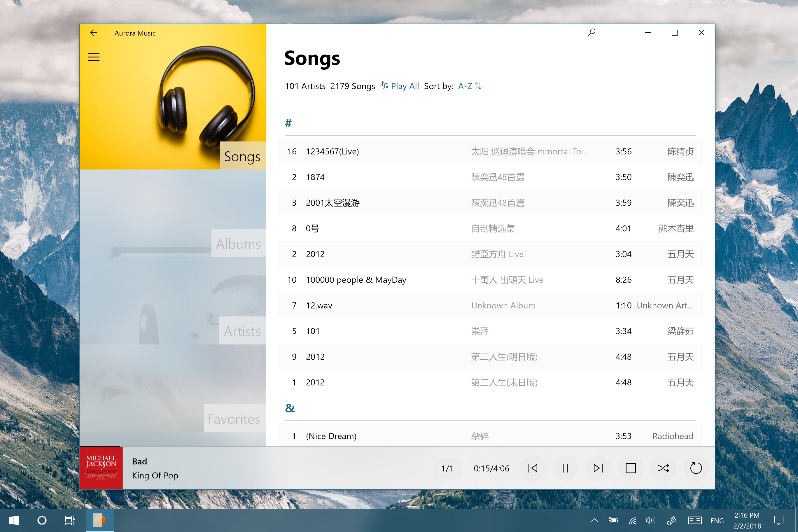Select the song 100000 people & MayDay
This screenshot has height=532, width=798.
point(356,280)
